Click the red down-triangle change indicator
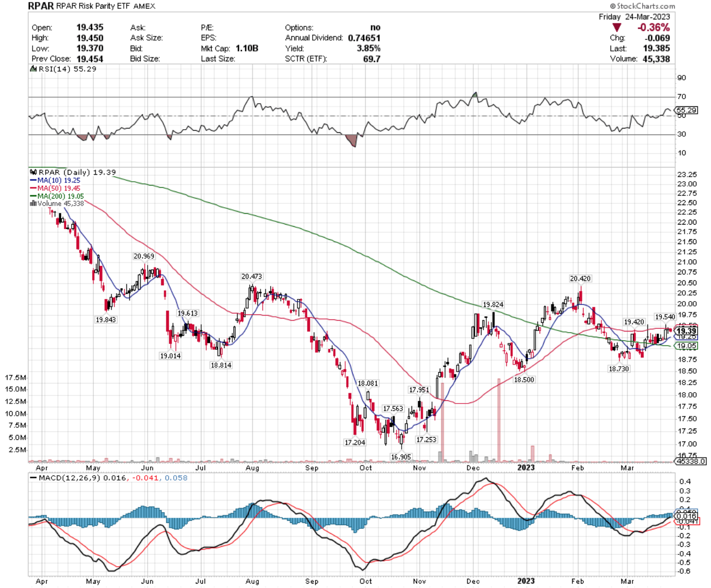Viewport: 711px width, 588px height. 617,27
